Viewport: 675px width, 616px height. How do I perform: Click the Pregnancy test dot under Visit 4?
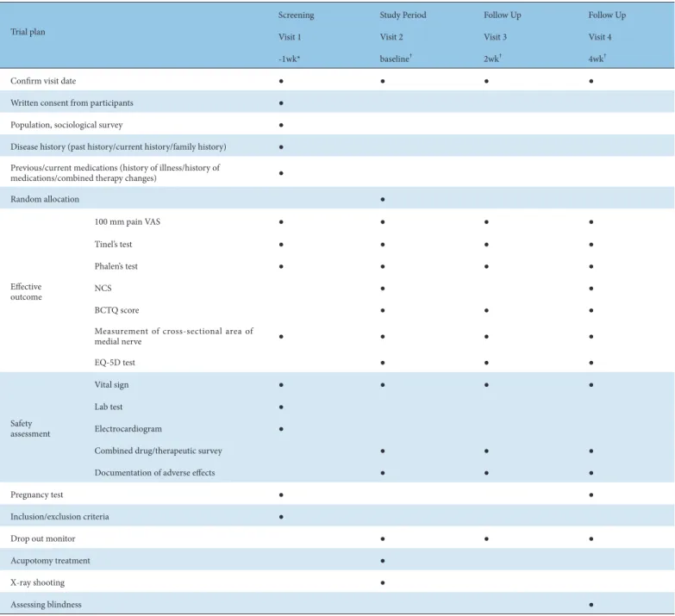click(591, 495)
